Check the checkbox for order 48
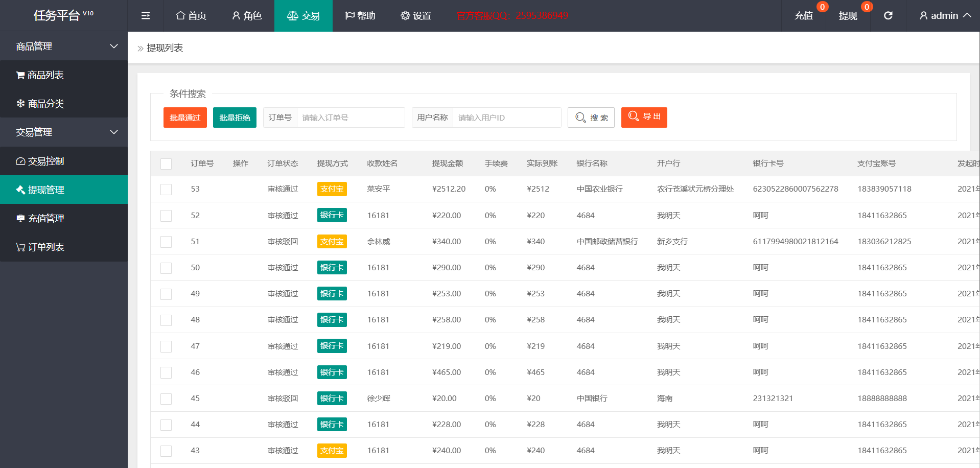Image resolution: width=980 pixels, height=468 pixels. [166, 320]
